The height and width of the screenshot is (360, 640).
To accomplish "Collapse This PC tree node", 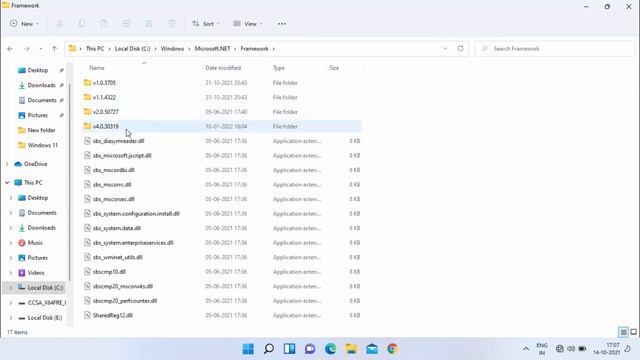I will click(x=7, y=183).
